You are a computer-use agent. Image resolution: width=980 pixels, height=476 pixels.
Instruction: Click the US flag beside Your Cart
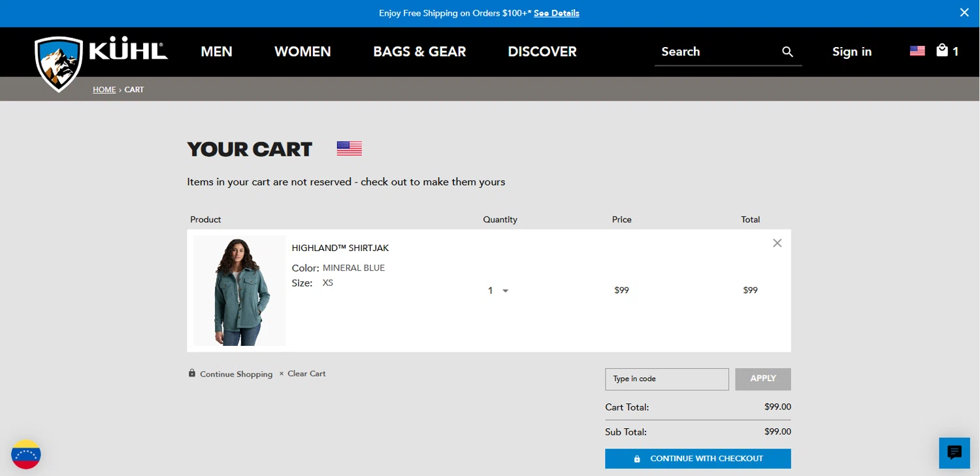[x=349, y=148]
